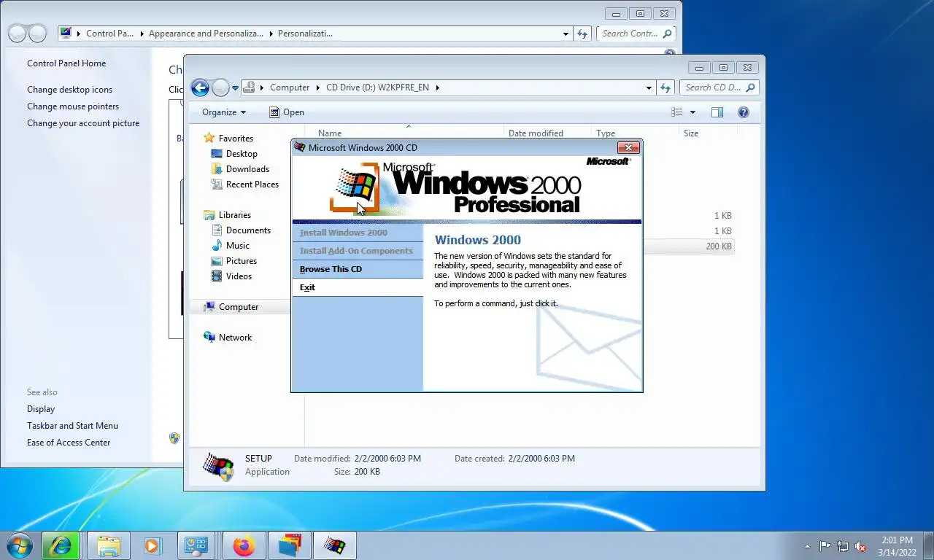Click Appearance and Personalization breadcrumb in Control Panel
Screen dimensions: 934x560
click(x=207, y=34)
